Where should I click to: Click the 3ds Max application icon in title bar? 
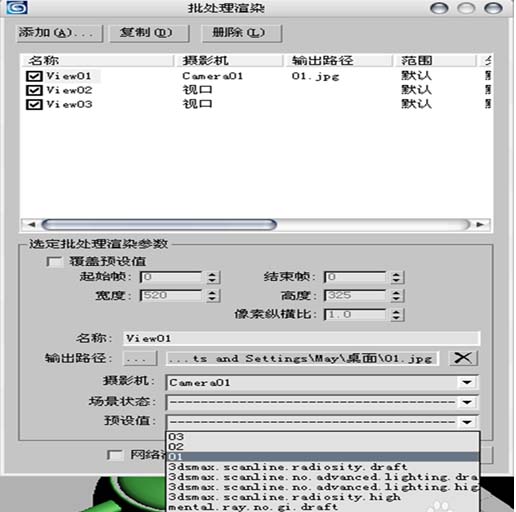point(17,7)
